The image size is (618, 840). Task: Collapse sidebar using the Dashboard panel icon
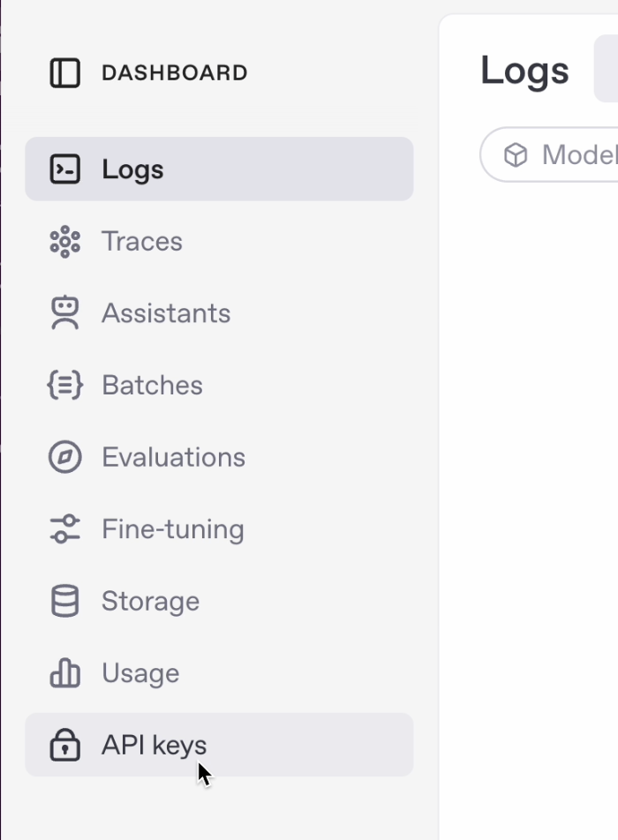pos(64,72)
